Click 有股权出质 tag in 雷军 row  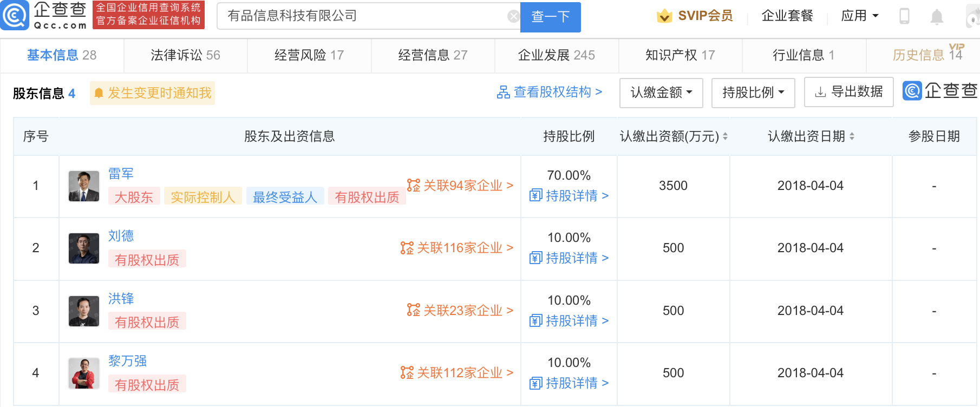367,197
